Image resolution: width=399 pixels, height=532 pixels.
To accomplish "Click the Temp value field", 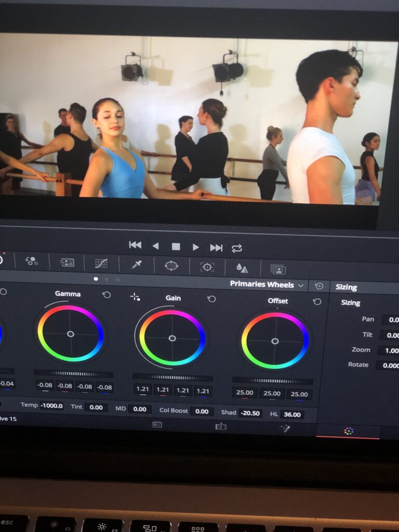I will pos(51,406).
